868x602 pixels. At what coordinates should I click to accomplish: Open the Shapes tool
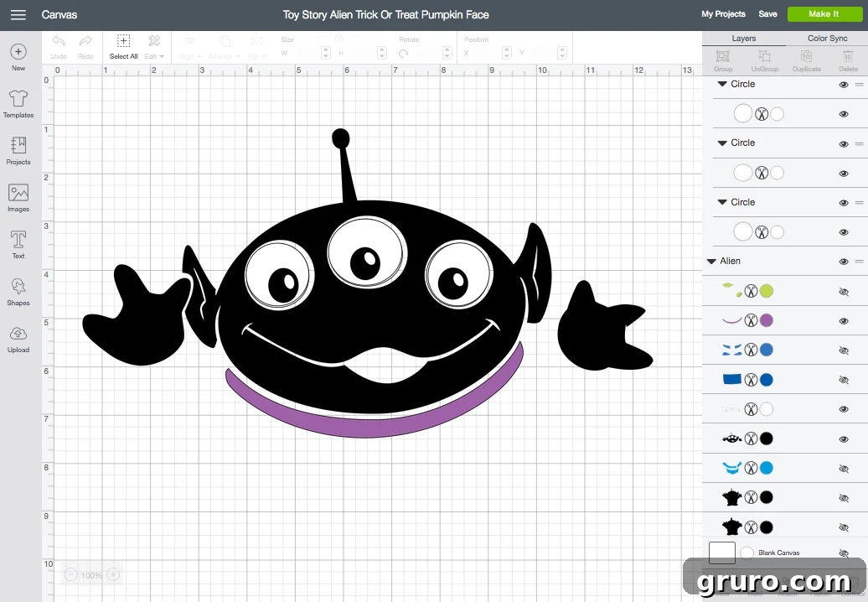point(18,286)
